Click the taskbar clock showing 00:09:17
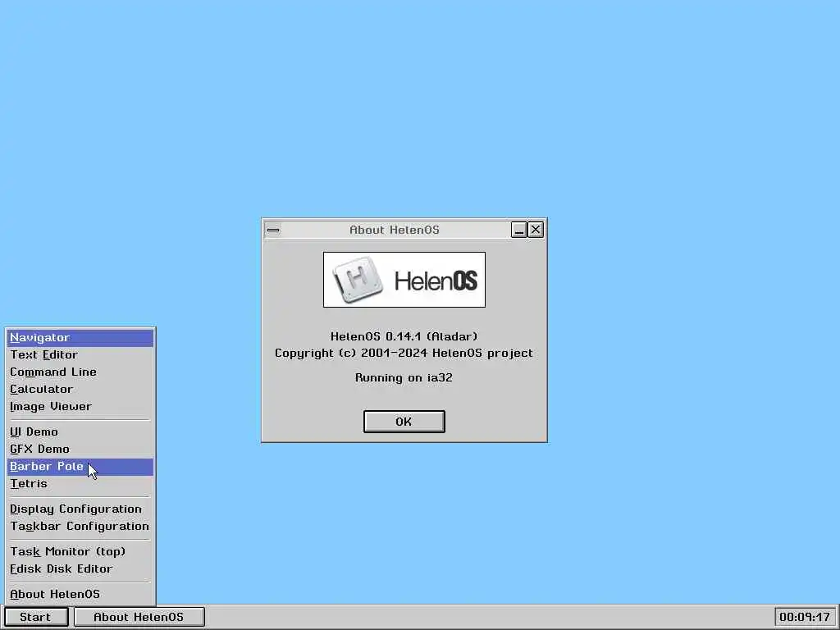 point(805,617)
